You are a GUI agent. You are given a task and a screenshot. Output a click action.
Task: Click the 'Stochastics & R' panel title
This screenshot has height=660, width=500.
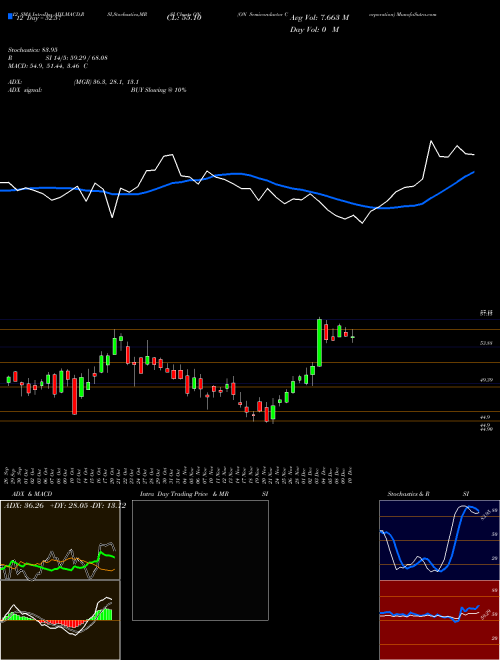409,494
